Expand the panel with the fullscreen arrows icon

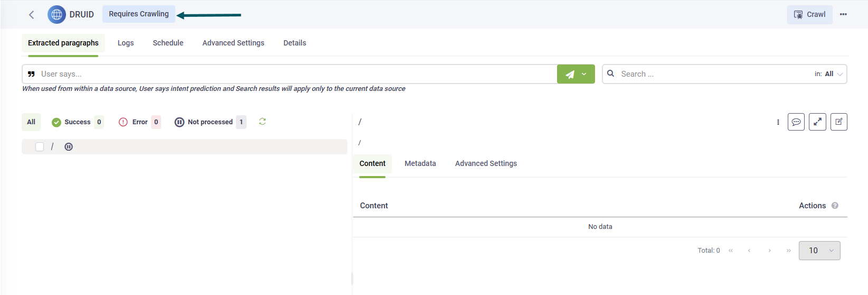817,122
